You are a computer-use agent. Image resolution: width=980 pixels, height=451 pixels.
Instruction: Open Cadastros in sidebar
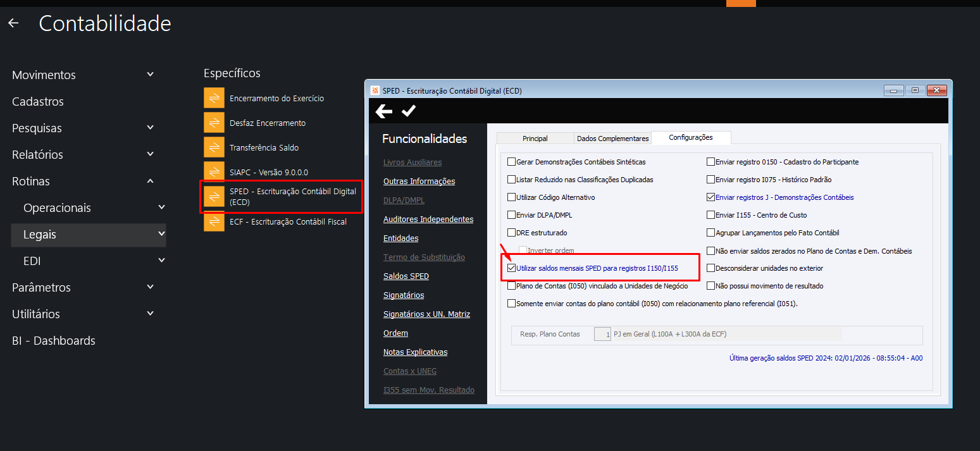tap(38, 101)
